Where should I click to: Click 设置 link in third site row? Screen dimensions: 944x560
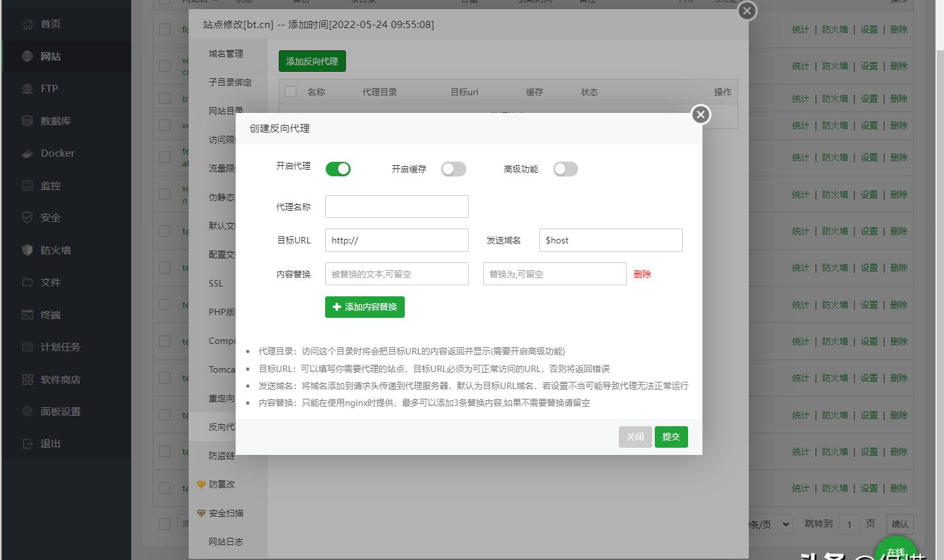point(869,99)
